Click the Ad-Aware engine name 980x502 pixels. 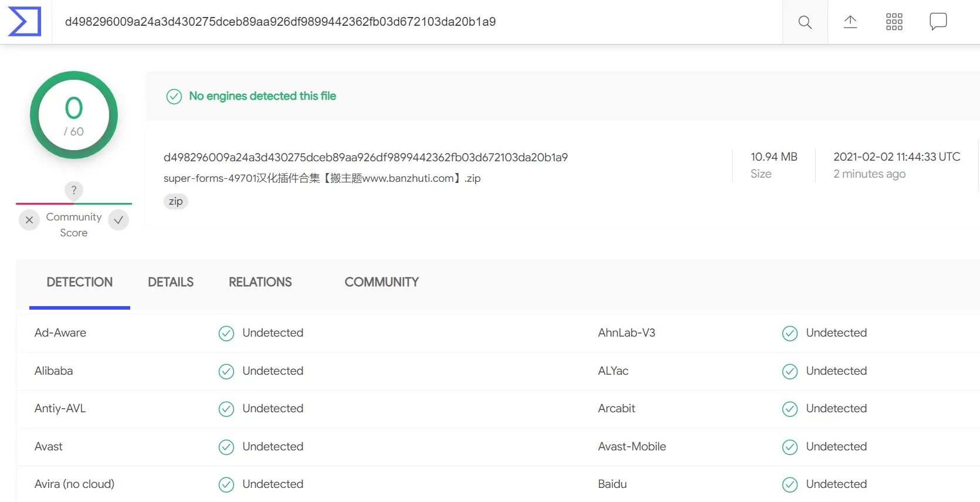pos(60,333)
